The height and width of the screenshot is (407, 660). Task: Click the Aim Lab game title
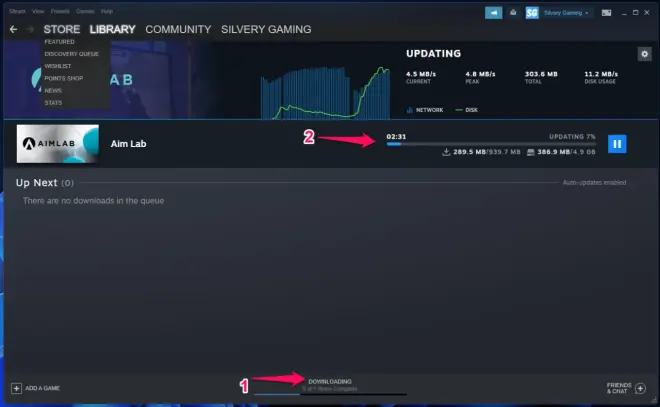pyautogui.click(x=128, y=144)
